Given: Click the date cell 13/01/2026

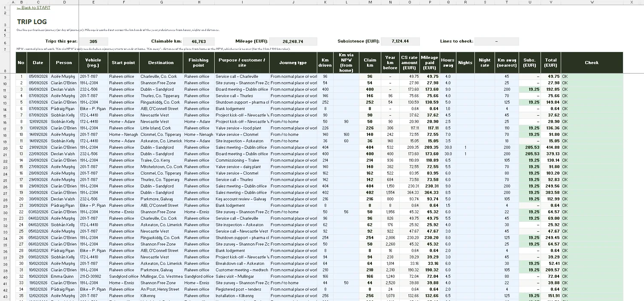Looking at the screenshot, I should (x=38, y=128).
